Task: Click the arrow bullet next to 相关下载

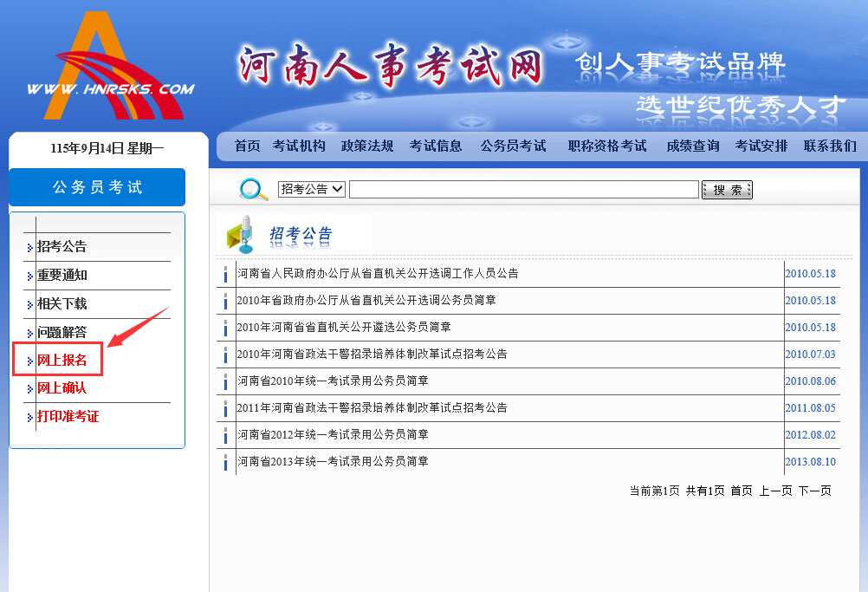Action: (30, 305)
